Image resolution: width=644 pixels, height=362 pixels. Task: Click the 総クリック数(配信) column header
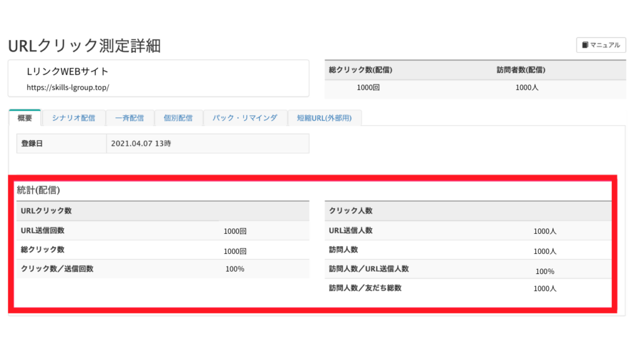click(x=356, y=70)
